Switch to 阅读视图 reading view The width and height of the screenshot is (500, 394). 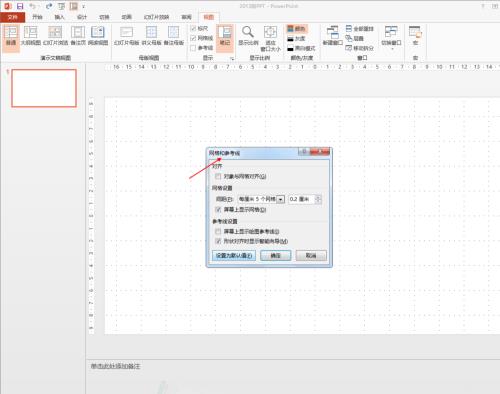point(98,36)
